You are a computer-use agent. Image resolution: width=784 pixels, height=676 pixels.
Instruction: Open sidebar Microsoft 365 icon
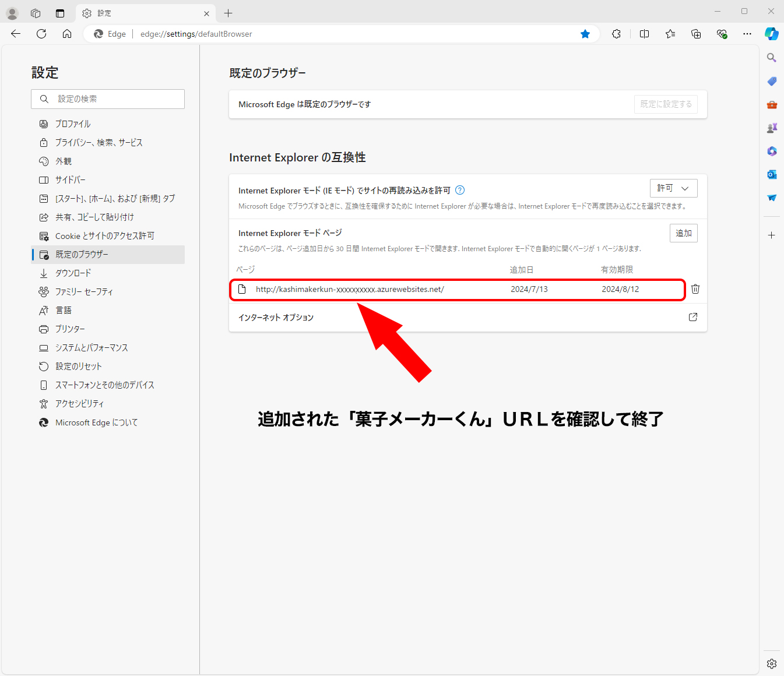pos(772,151)
